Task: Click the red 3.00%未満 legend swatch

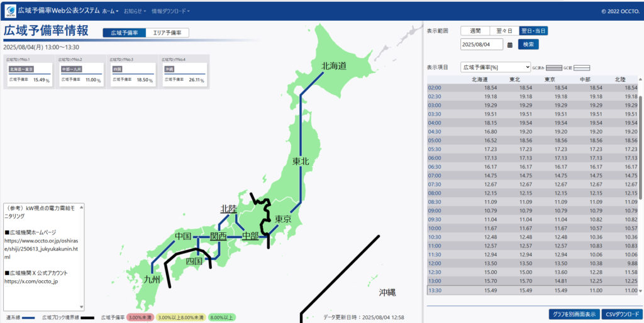Action: point(140,318)
